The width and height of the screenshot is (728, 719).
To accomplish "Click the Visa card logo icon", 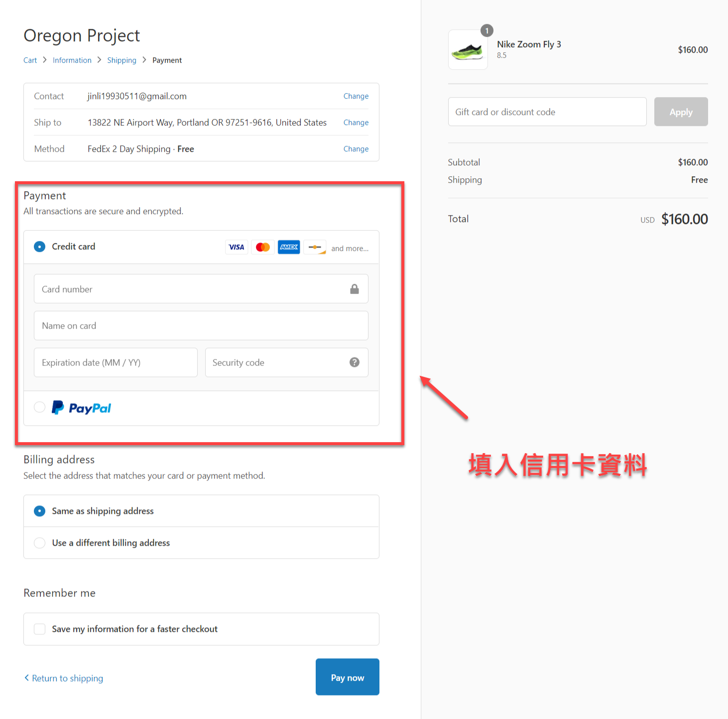I will click(x=237, y=247).
